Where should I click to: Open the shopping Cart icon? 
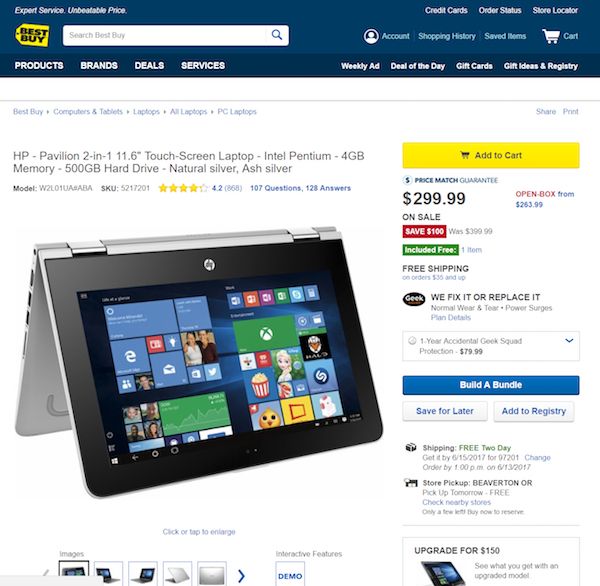551,36
